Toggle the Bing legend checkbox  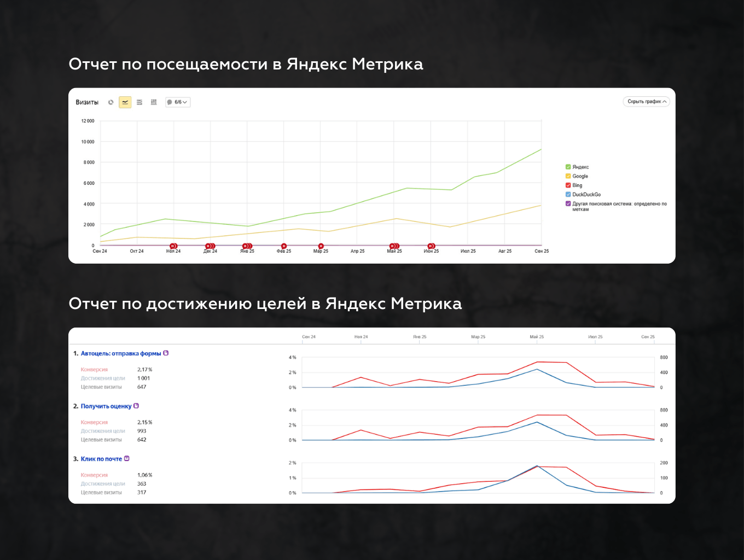[x=568, y=185]
